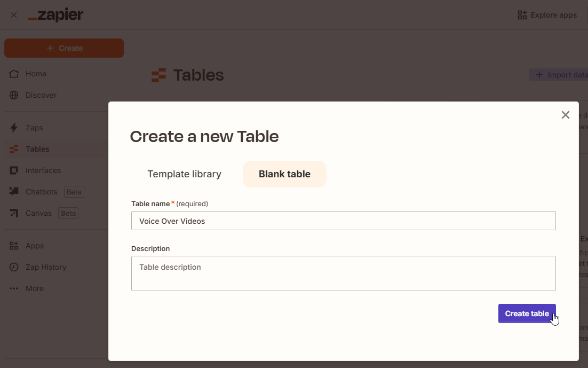Focus the Table description text area
The width and height of the screenshot is (588, 368).
[x=343, y=273]
